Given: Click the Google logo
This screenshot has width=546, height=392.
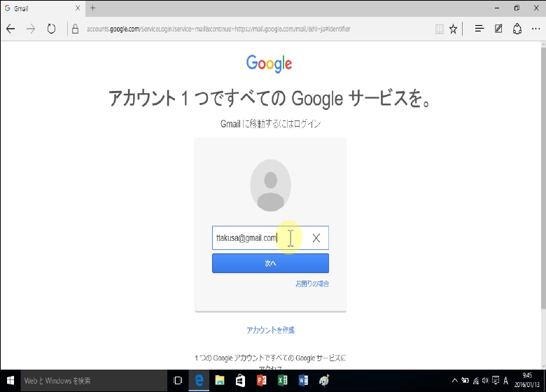Looking at the screenshot, I should [269, 64].
